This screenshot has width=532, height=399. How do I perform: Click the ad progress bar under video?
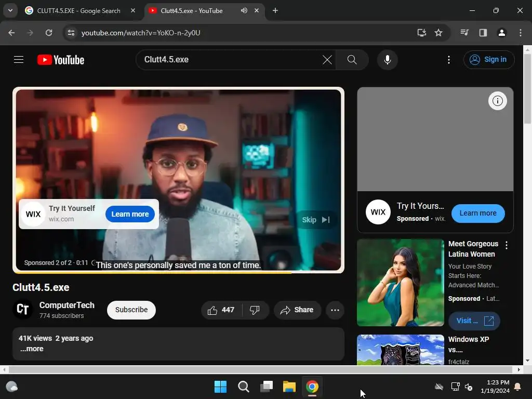click(x=179, y=272)
